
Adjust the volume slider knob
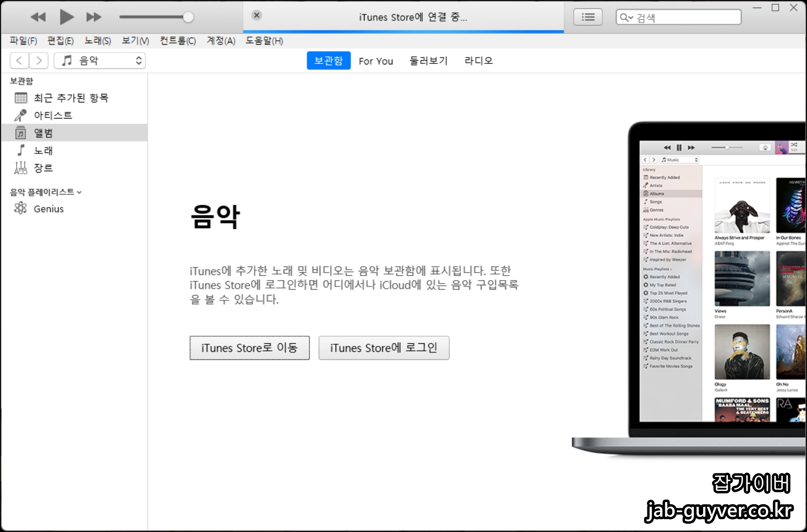188,17
